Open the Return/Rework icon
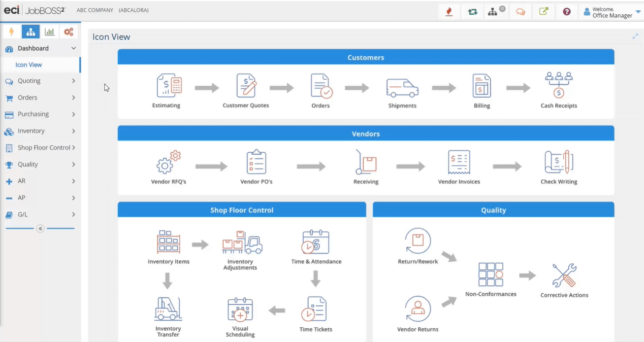The width and height of the screenshot is (644, 342). [x=418, y=241]
